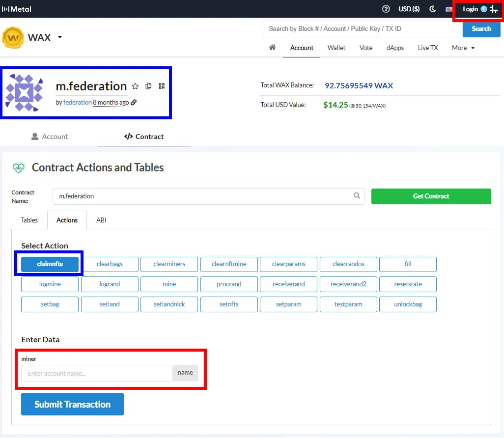Select the setbag action

(x=50, y=304)
